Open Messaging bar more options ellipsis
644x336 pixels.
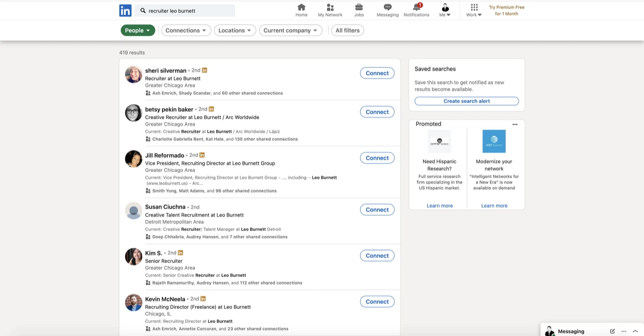tap(624, 331)
